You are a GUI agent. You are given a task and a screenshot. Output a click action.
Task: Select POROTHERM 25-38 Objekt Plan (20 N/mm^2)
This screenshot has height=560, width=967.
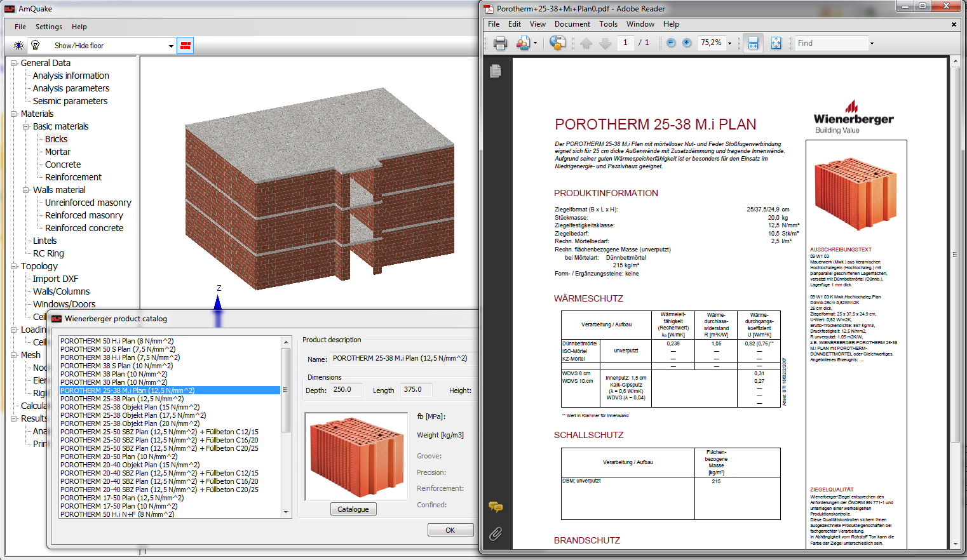[130, 423]
